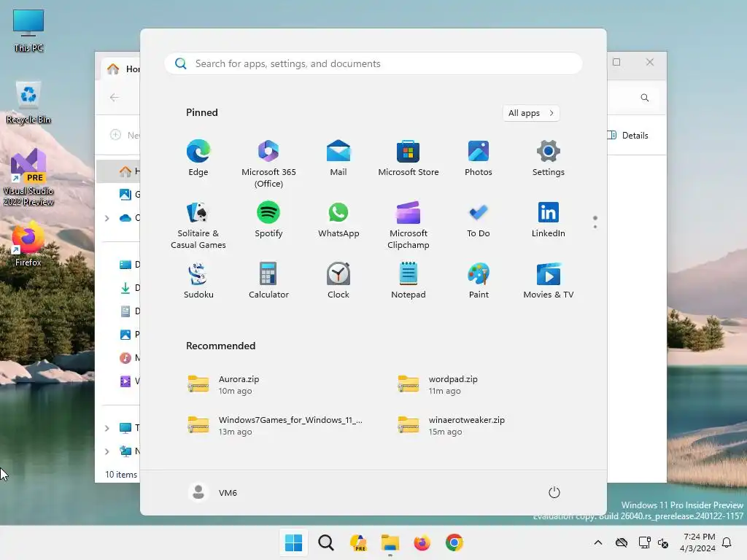The image size is (747, 560).
Task: Select Videos in Explorer sidebar
Action: click(130, 381)
